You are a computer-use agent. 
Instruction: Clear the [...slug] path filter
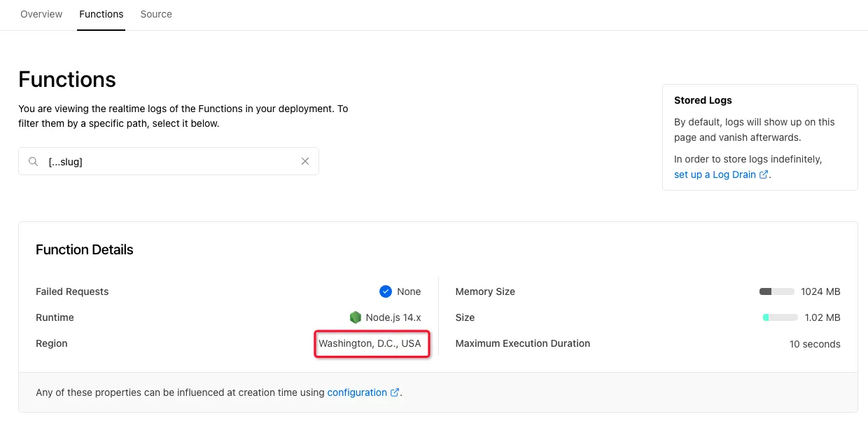coord(305,161)
